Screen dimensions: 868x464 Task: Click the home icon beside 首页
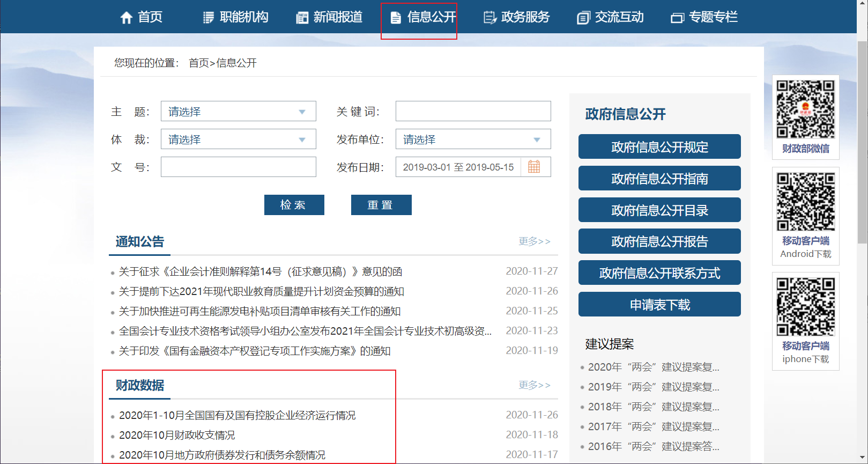[126, 18]
